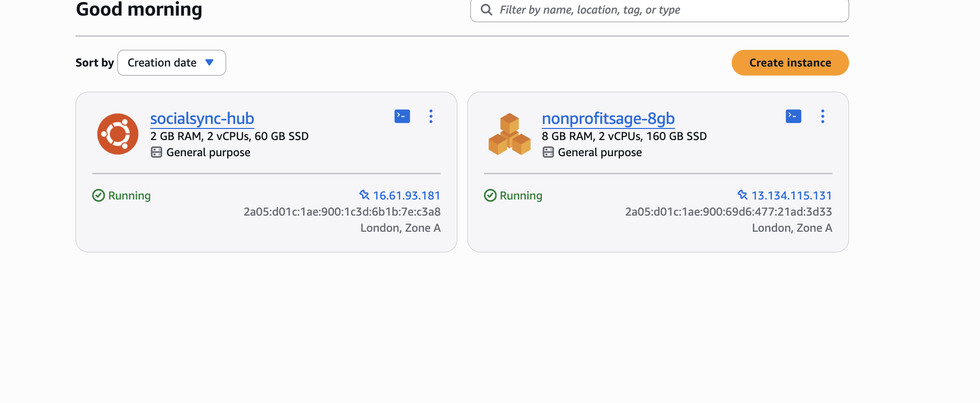Viewport: 980px width, 403px height.
Task: Click server icon beside nonprofitsage-8gb General purpose
Action: (548, 152)
